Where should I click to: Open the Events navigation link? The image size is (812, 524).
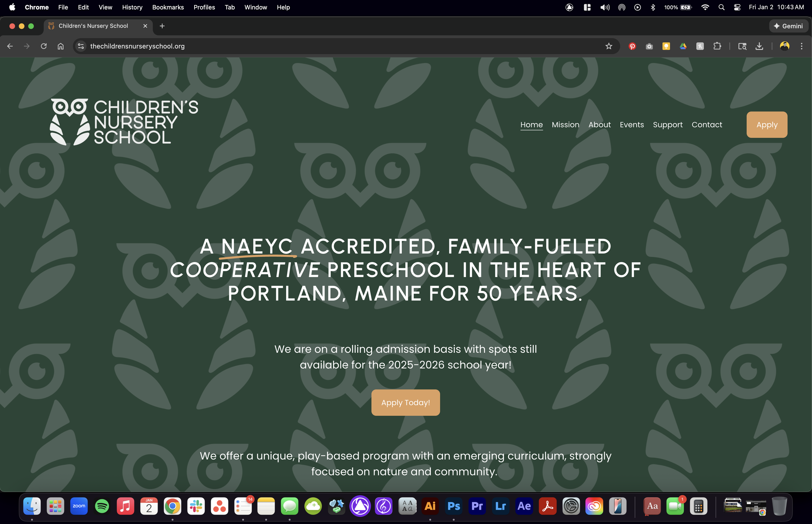(x=632, y=124)
